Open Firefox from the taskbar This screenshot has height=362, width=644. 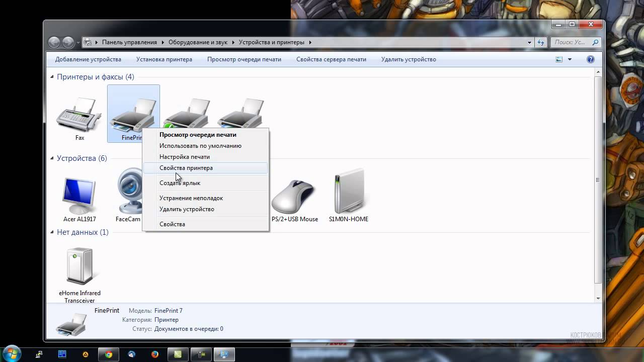pos(154,354)
